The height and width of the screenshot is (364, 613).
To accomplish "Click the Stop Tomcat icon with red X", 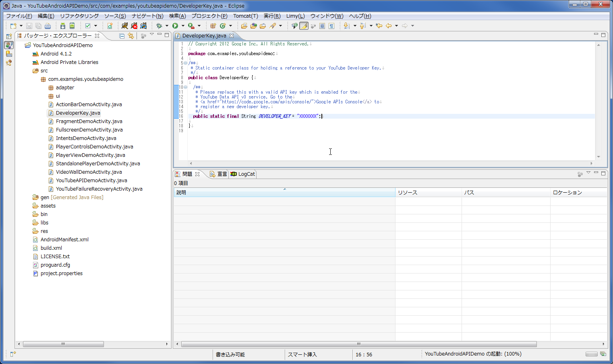I will coord(134,26).
